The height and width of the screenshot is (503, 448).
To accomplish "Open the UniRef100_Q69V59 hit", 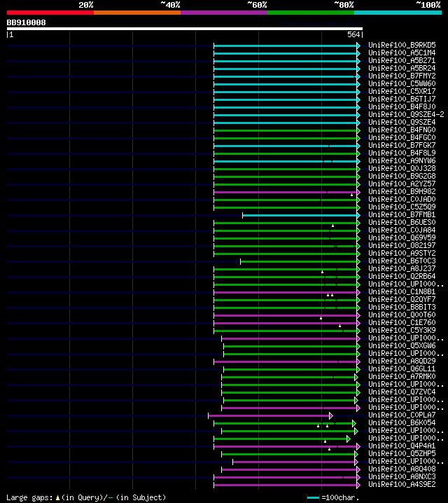I will pos(402,237).
